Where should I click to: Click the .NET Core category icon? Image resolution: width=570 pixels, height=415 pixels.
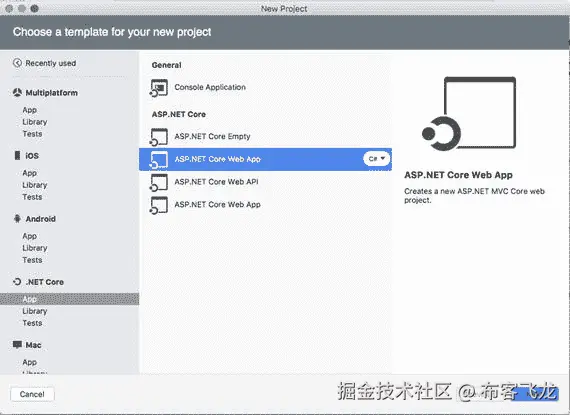17,282
